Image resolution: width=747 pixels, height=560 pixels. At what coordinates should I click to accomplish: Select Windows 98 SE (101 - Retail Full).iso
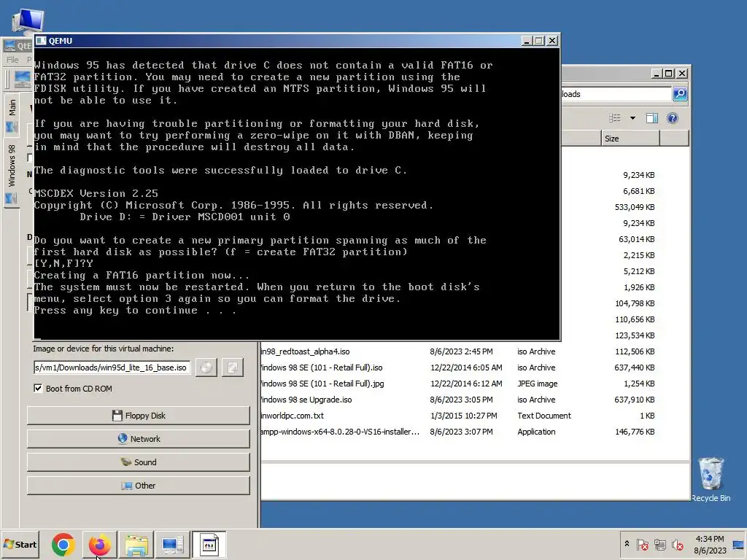(322, 367)
